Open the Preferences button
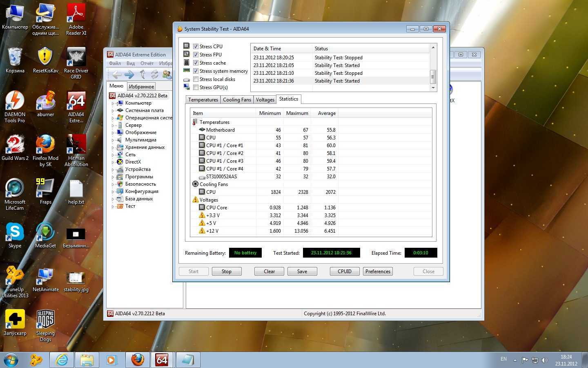The height and width of the screenshot is (368, 588). point(378,271)
